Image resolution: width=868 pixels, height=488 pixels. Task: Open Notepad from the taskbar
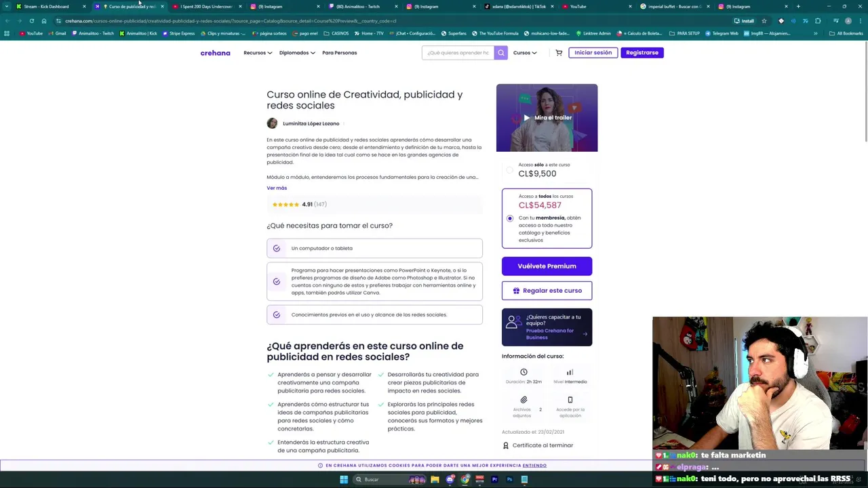[x=524, y=480]
